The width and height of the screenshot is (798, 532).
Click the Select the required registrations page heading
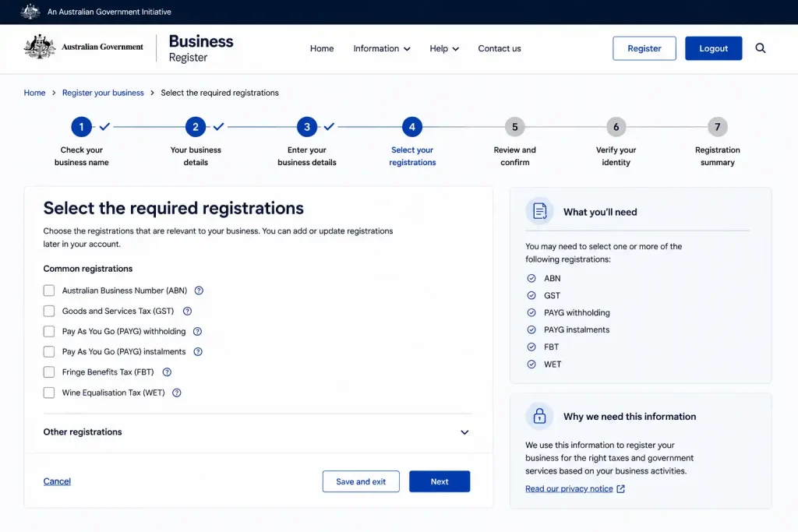(174, 208)
